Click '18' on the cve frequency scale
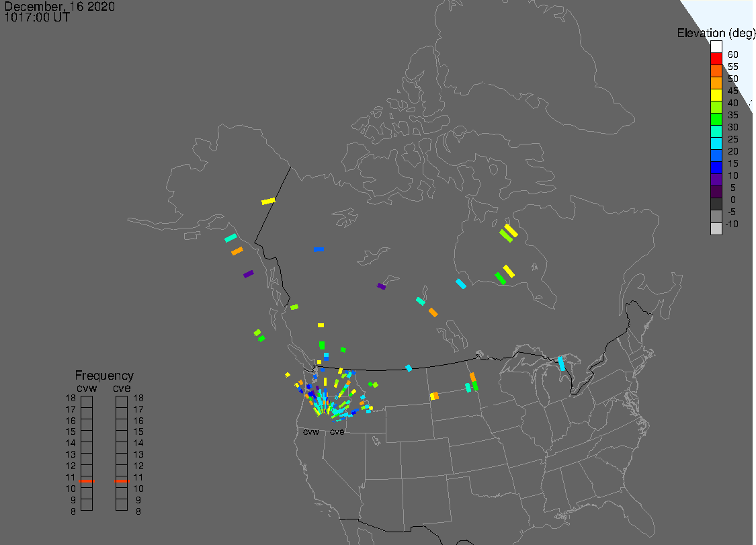The height and width of the screenshot is (545, 756). tap(138, 398)
